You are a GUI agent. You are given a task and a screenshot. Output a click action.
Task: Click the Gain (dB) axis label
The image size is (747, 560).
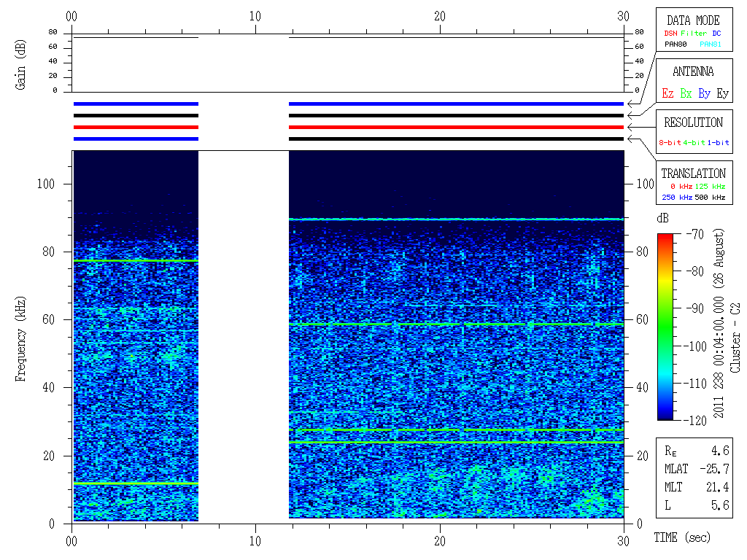(20, 65)
